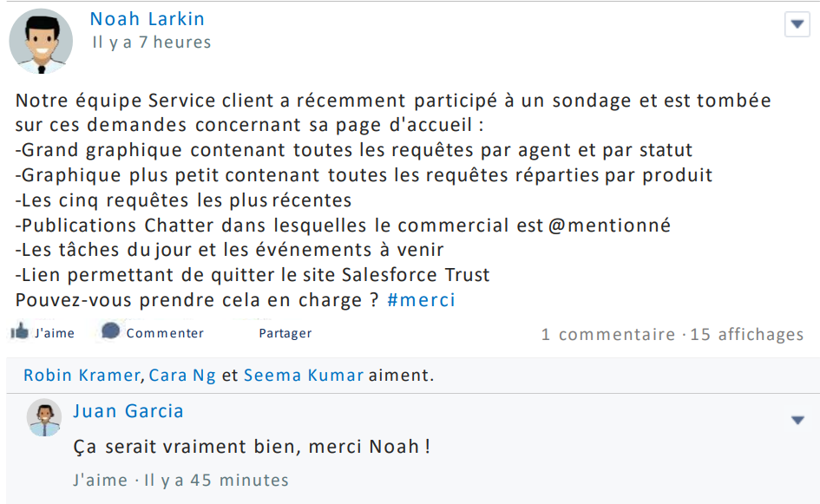This screenshot has width=820, height=504.
Task: Click the 'Il y a 7 heures' timestamp
Action: [x=152, y=43]
